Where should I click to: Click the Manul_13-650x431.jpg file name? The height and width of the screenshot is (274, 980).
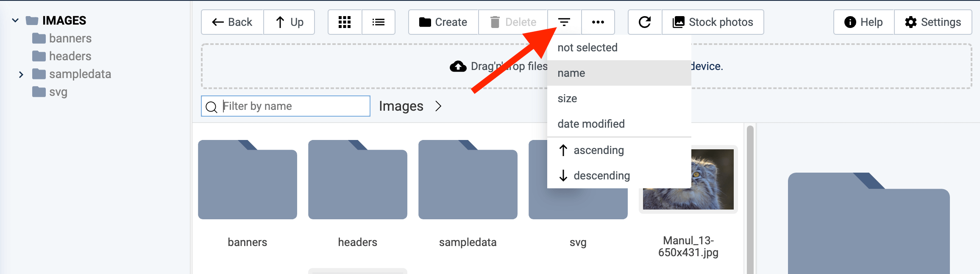click(x=688, y=246)
